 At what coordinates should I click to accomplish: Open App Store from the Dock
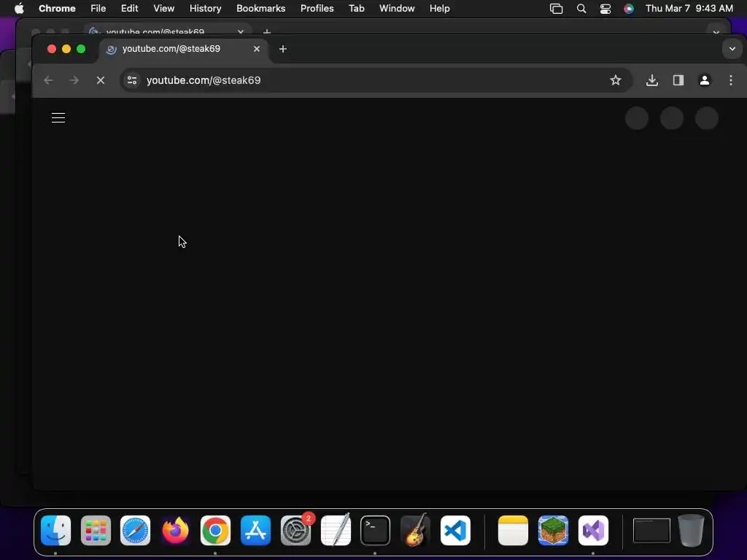tap(255, 531)
